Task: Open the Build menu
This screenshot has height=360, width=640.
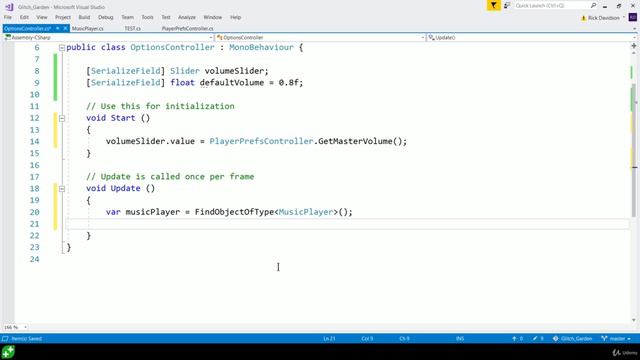Action: point(84,17)
